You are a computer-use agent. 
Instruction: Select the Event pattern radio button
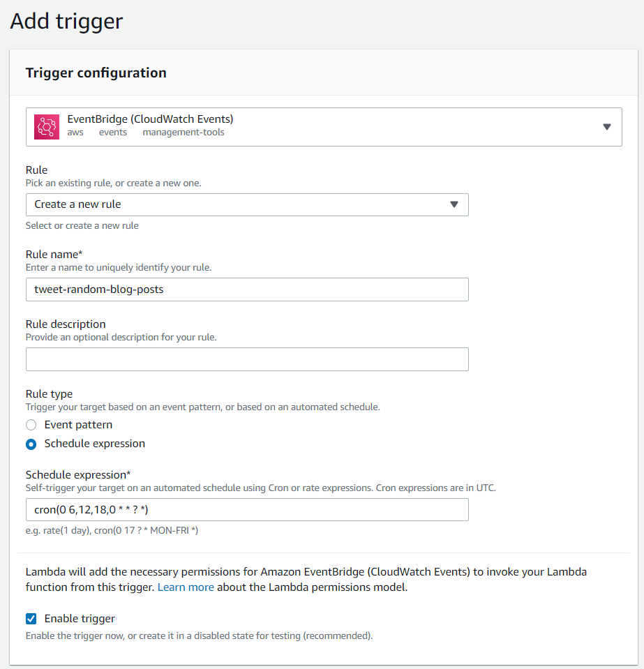pos(31,425)
